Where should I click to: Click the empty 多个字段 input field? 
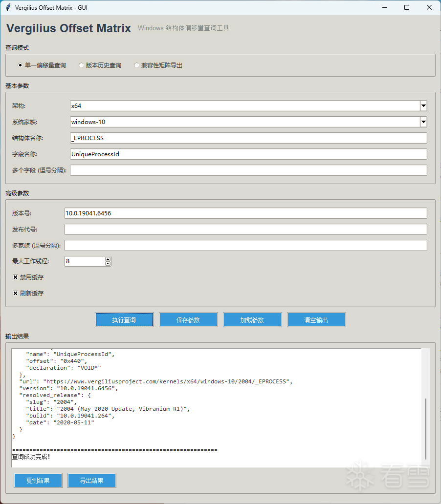pos(248,170)
